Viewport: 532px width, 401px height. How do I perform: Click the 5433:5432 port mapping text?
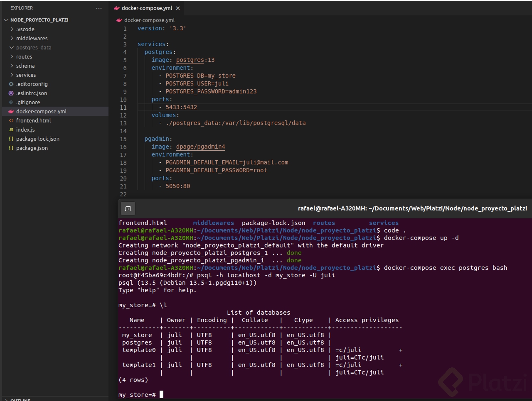tap(181, 107)
